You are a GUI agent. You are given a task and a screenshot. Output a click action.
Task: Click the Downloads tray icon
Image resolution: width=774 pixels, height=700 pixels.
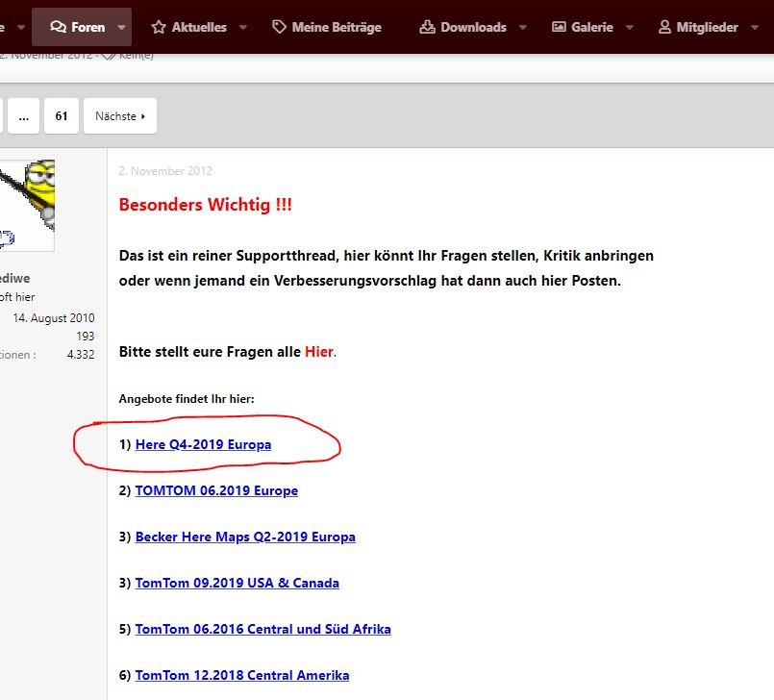pos(427,27)
